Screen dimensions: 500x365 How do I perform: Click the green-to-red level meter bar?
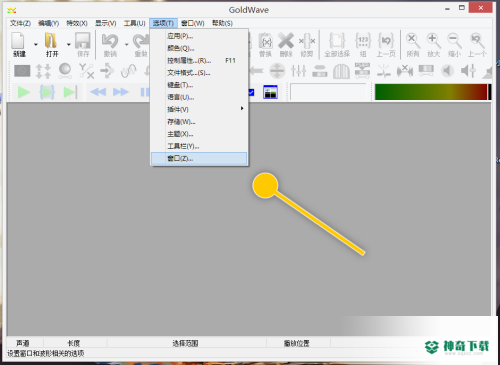click(431, 92)
